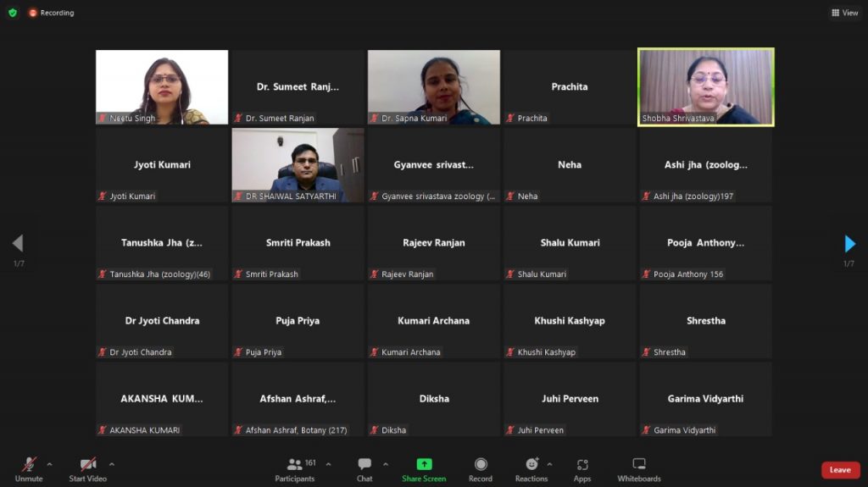Select DR SHAIWAL SATYARTHI's video tile
868x487 pixels.
pos(298,164)
